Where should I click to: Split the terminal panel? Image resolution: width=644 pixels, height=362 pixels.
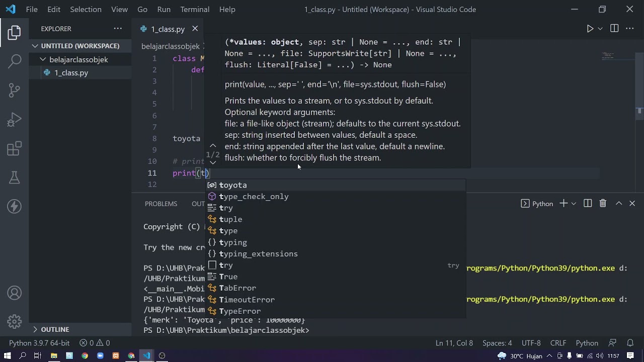click(x=588, y=203)
